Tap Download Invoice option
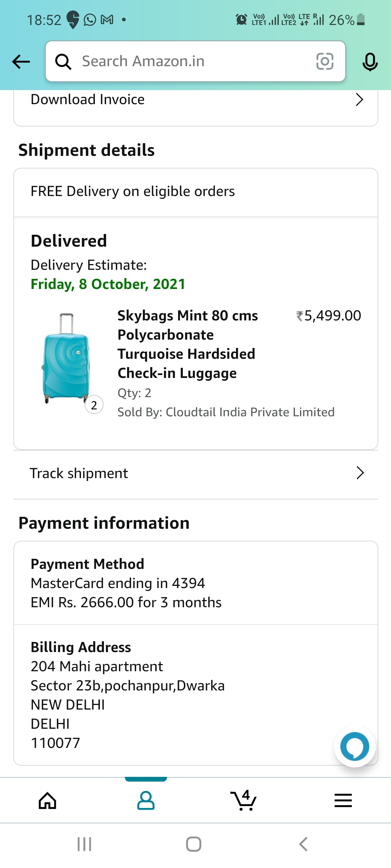 click(88, 99)
